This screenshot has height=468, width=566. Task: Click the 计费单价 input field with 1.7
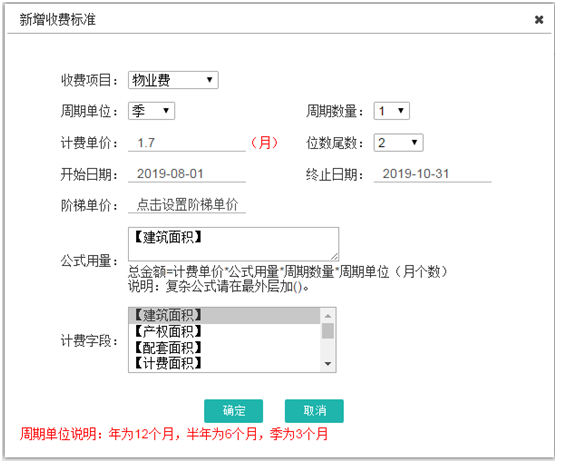pyautogui.click(x=187, y=143)
